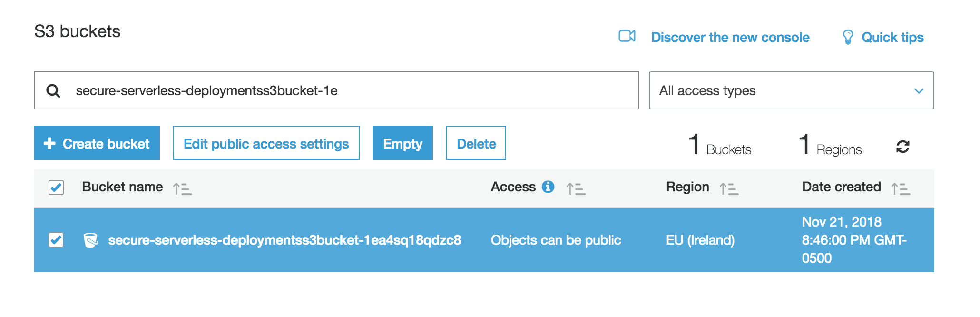Click Edit public access settings button

[266, 143]
